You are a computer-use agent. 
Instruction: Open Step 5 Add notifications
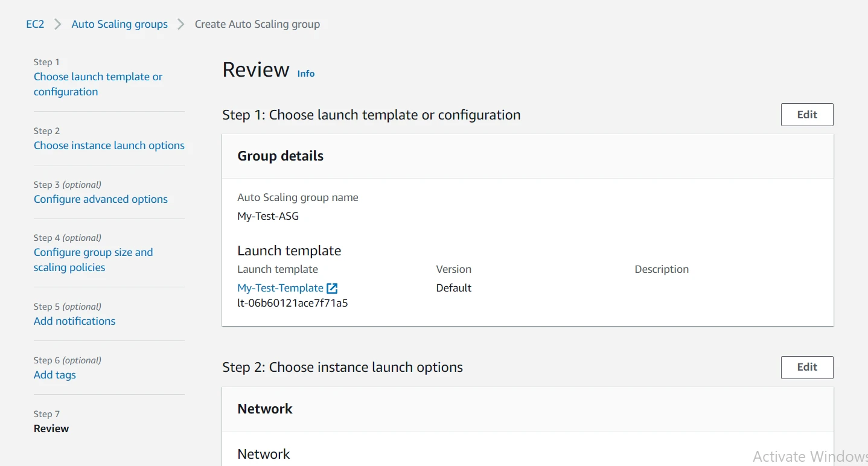tap(74, 321)
